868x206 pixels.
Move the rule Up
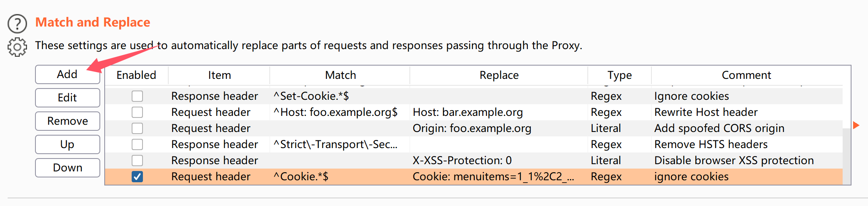pyautogui.click(x=68, y=144)
